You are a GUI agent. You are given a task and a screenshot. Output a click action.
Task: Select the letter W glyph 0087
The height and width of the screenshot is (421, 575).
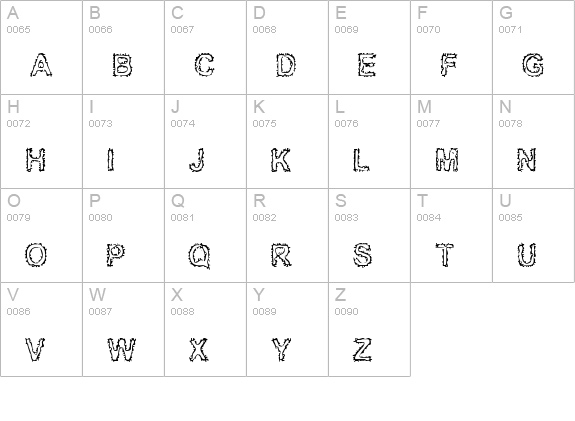[x=122, y=349]
